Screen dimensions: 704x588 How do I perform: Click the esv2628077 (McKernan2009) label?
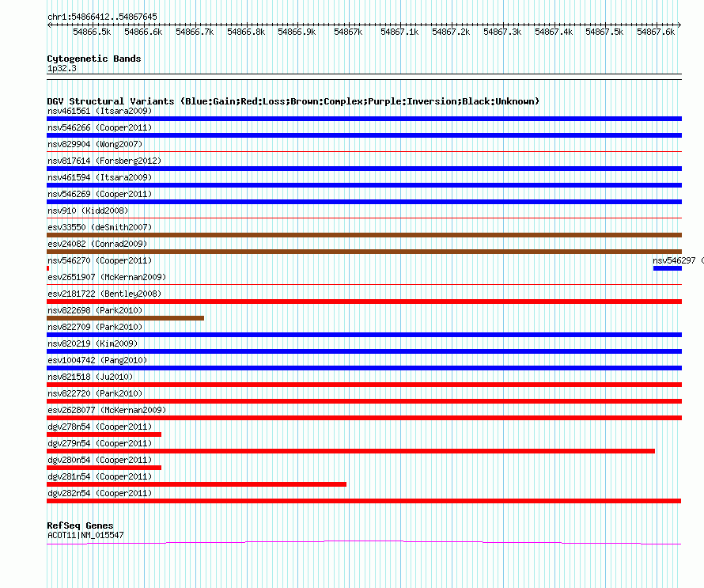(x=107, y=410)
